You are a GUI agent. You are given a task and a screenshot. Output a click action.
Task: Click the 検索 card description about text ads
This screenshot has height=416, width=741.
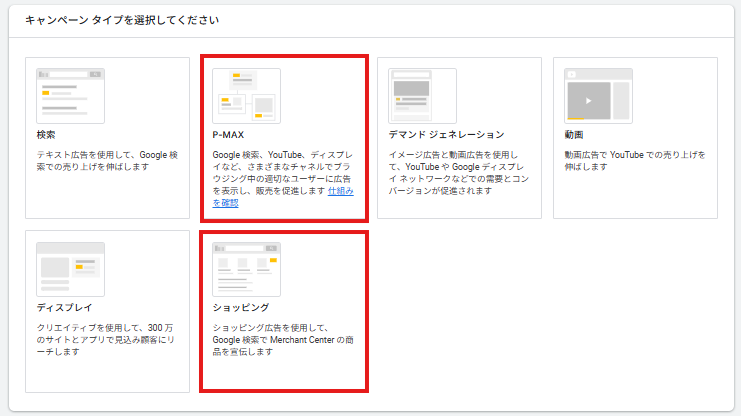pos(106,160)
